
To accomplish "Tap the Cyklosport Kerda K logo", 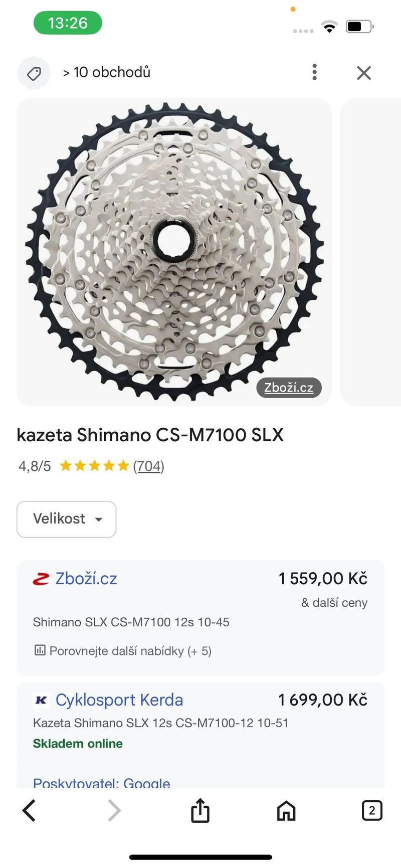I will [41, 700].
